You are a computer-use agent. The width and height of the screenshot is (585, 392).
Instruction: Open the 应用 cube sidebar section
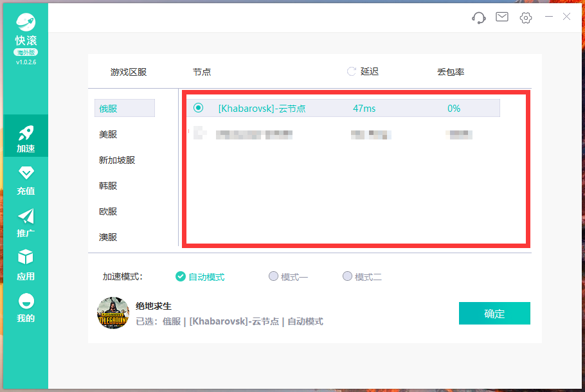click(26, 265)
